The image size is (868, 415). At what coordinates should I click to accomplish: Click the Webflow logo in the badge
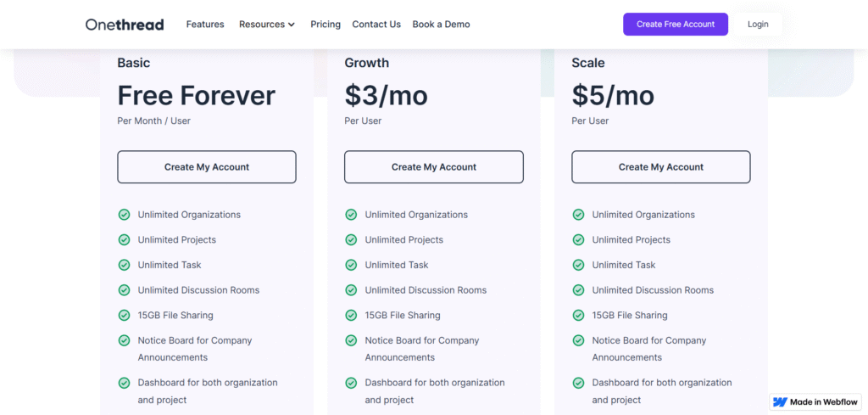(780, 402)
